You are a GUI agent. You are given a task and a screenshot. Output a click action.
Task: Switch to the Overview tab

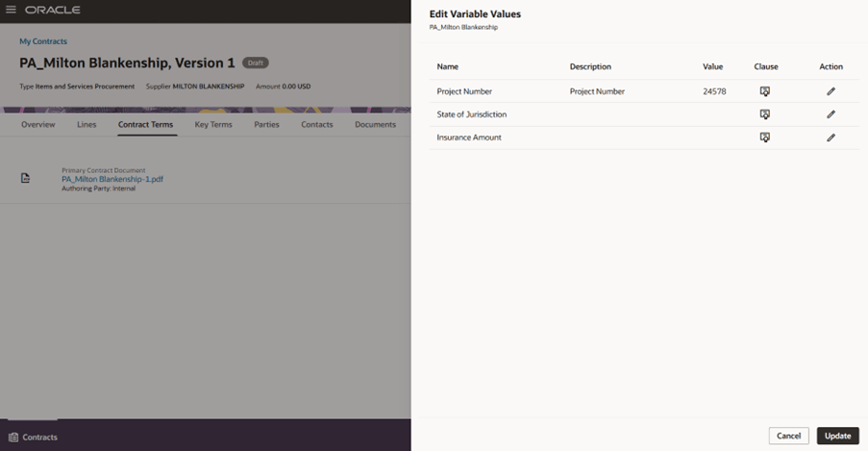tap(38, 125)
